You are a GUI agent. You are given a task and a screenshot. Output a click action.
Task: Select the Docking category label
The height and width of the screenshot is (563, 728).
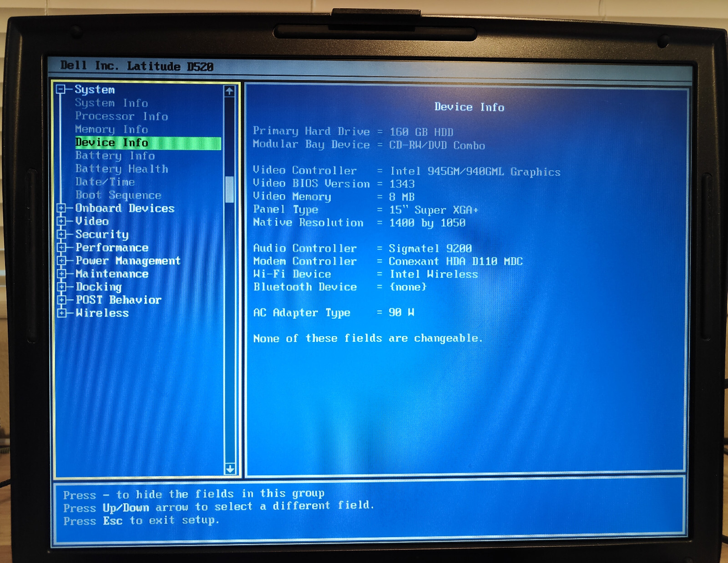coord(99,287)
